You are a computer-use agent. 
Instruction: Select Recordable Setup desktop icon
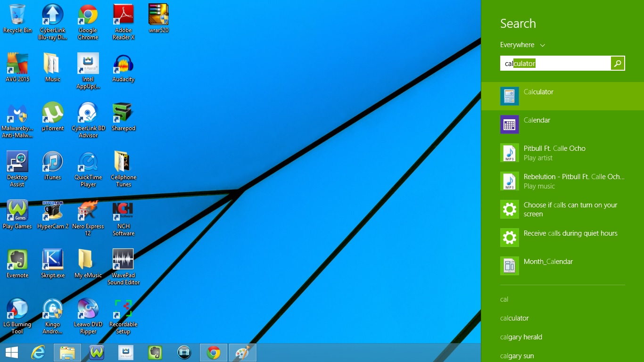tap(124, 316)
